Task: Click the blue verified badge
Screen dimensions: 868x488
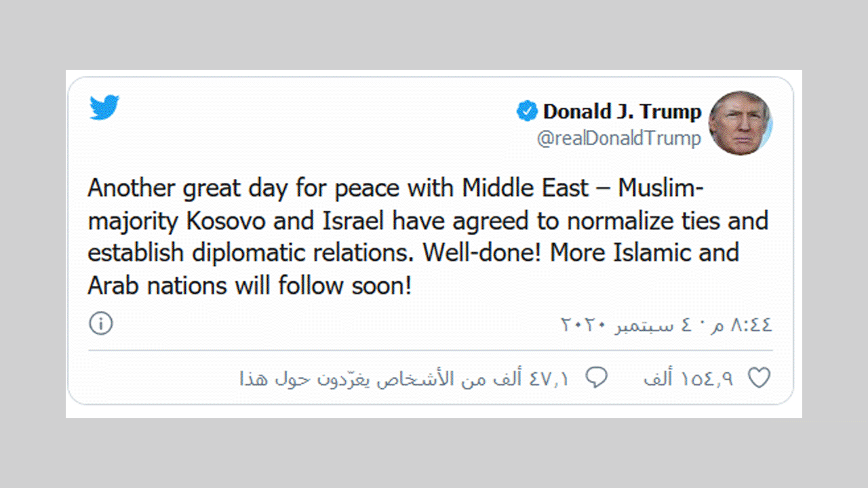Action: (527, 111)
